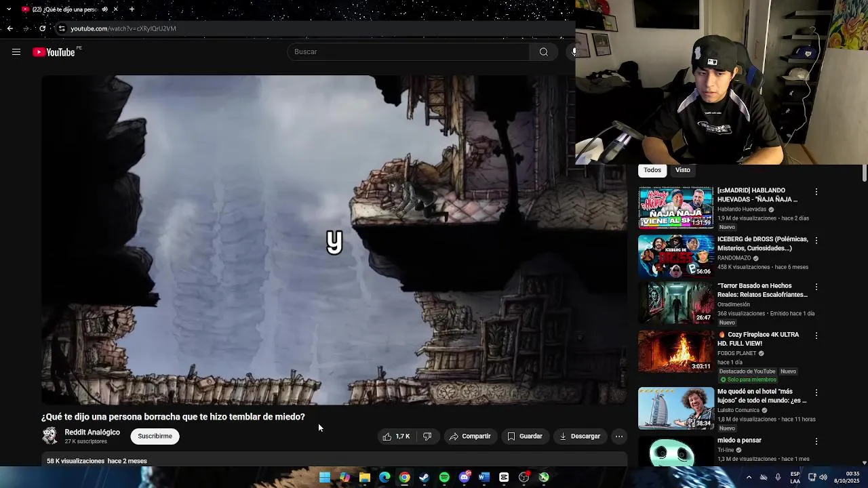Open options menu for miedo a pensar
This screenshot has width=868, height=488.
[816, 441]
